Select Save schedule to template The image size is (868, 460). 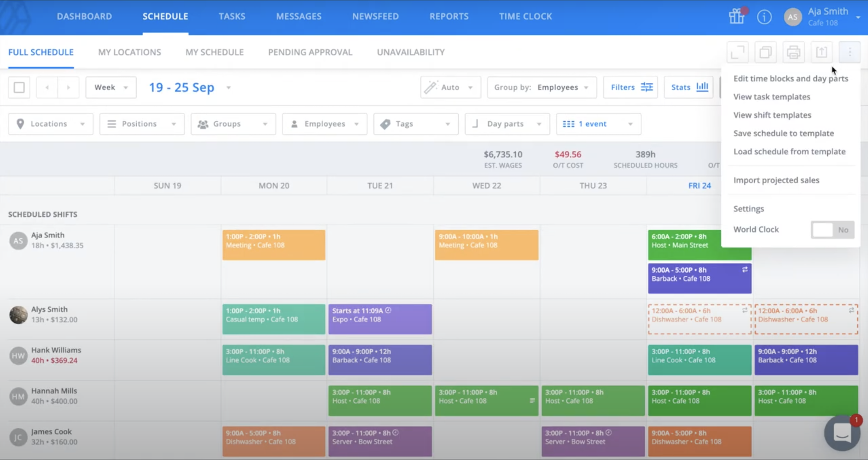tap(783, 134)
